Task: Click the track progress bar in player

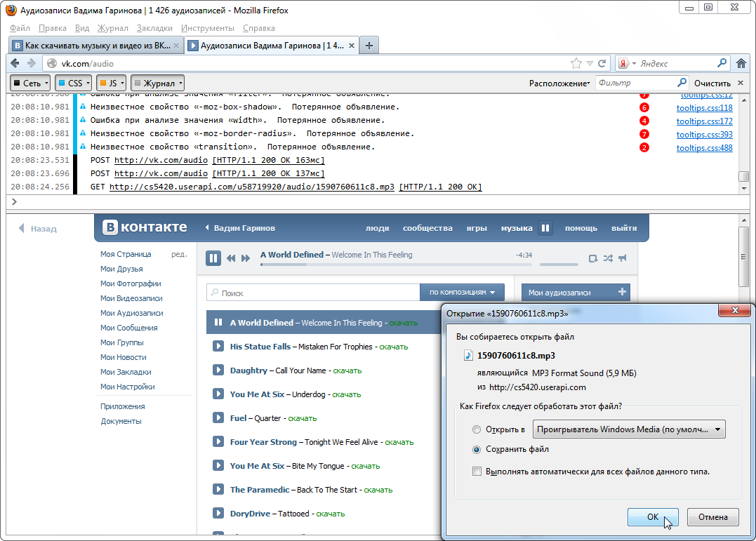Action: (x=396, y=265)
